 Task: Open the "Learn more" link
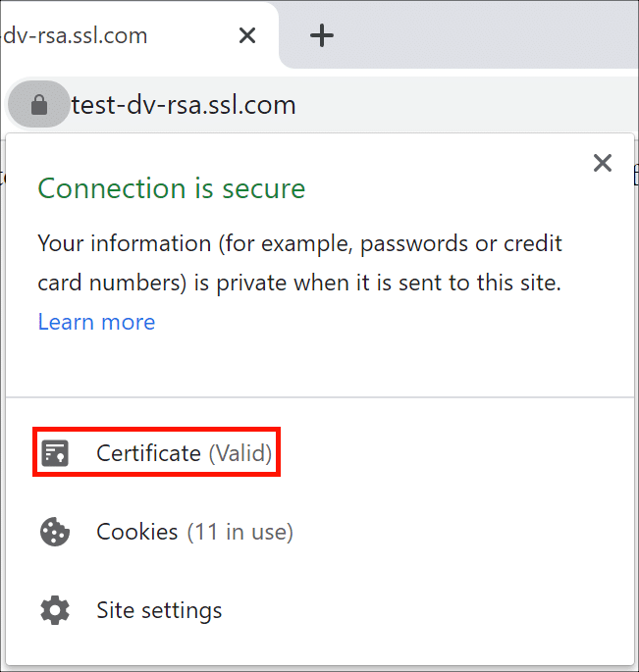96,322
